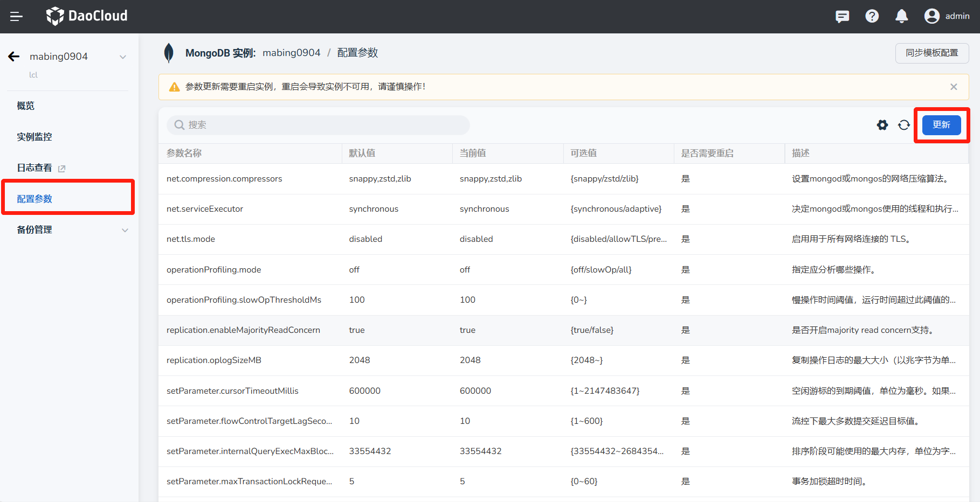Click the admin user avatar
The width and height of the screenshot is (980, 502).
pos(931,17)
